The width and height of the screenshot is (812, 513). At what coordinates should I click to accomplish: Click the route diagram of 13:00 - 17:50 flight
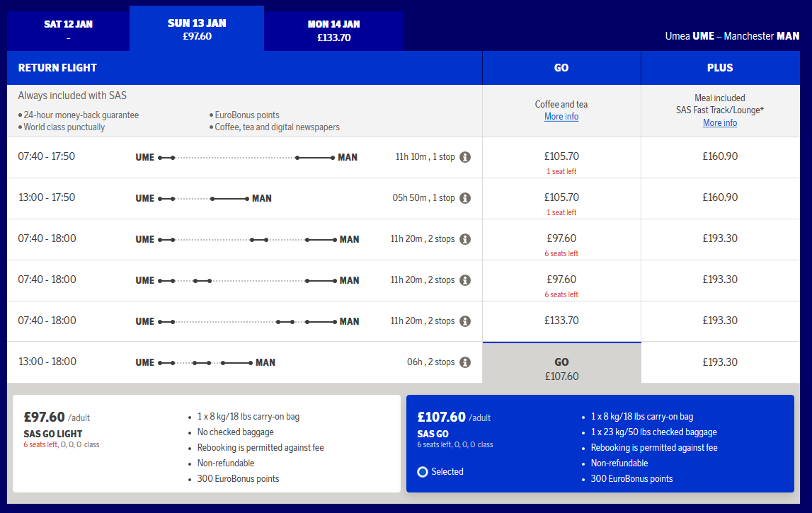pyautogui.click(x=203, y=198)
